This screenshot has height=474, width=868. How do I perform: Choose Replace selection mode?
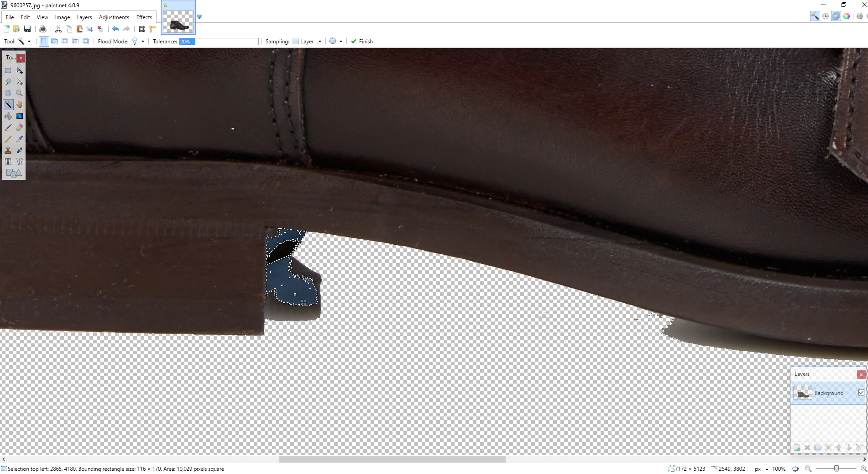44,41
